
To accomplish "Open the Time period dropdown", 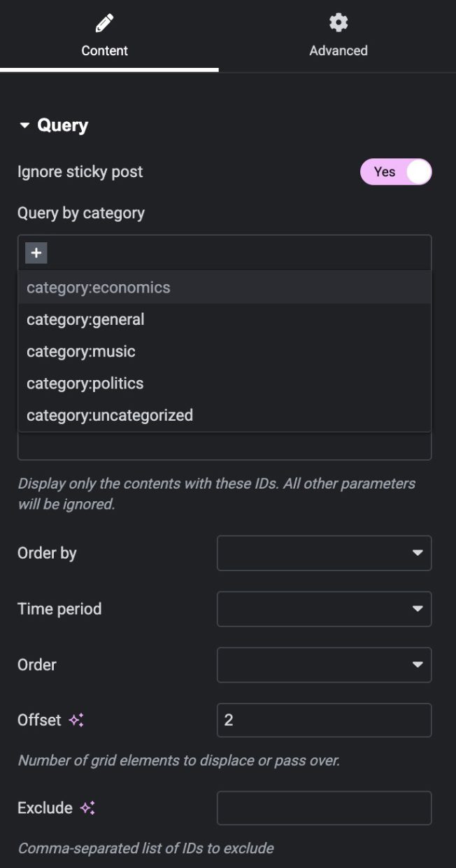I will tap(324, 609).
